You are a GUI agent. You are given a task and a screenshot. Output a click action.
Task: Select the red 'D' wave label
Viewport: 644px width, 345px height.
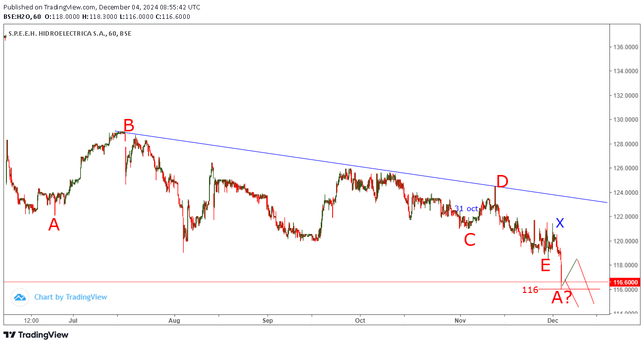click(x=502, y=181)
